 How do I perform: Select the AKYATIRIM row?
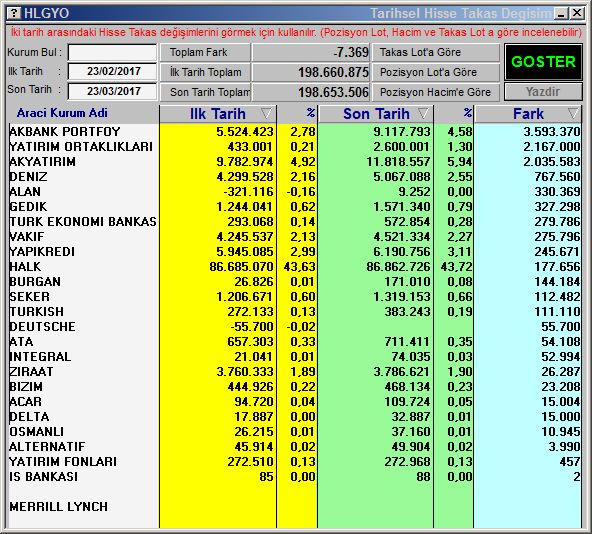click(x=295, y=162)
